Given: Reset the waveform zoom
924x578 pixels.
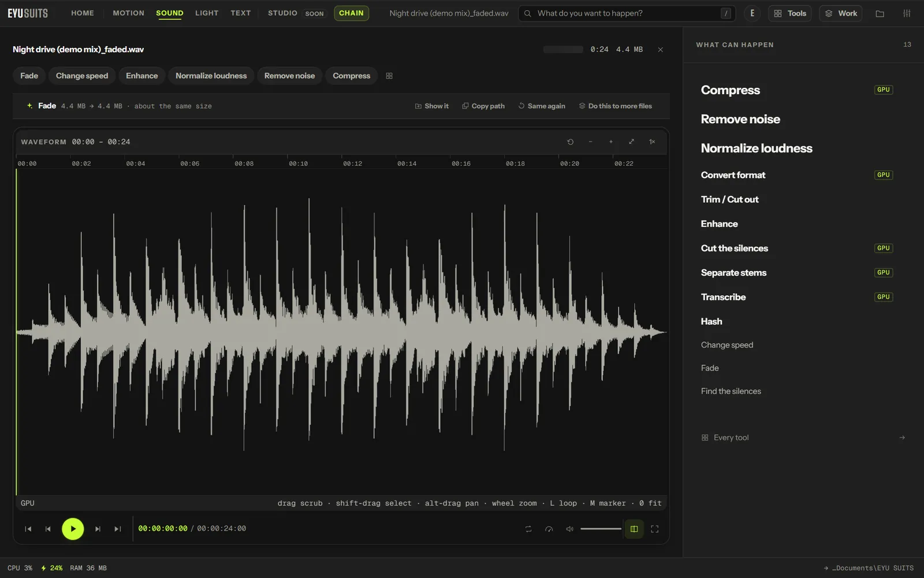Looking at the screenshot, I should click(570, 142).
